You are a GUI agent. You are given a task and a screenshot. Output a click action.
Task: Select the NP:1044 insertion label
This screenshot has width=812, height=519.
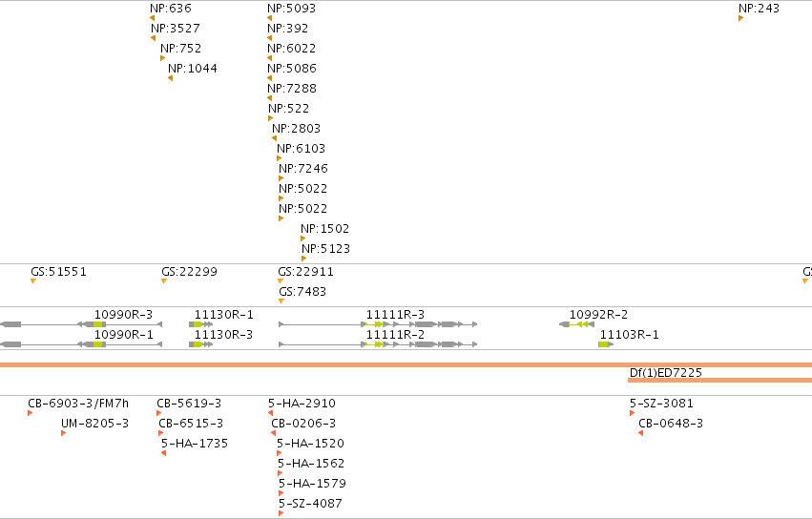pos(192,69)
